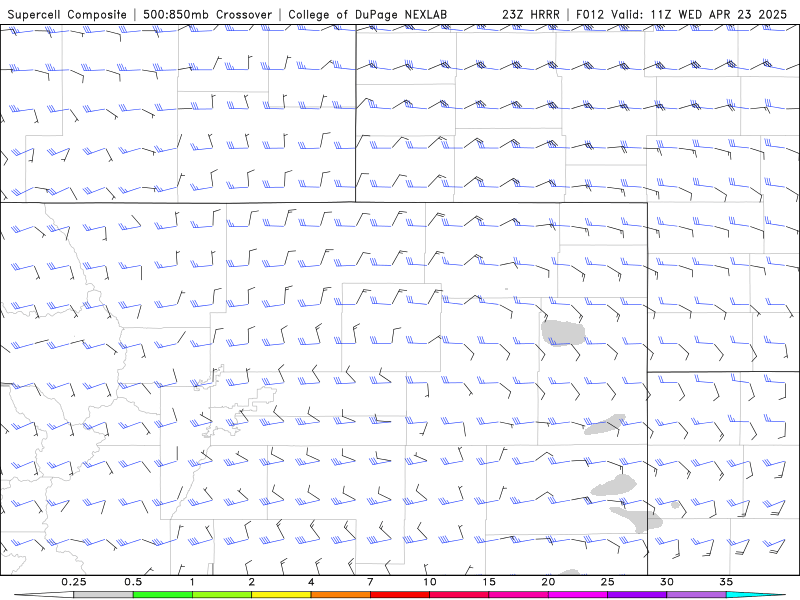This screenshot has height=600, width=800.
Task: Pick the white arrow end of the scale
Action: pyautogui.click(x=44, y=595)
